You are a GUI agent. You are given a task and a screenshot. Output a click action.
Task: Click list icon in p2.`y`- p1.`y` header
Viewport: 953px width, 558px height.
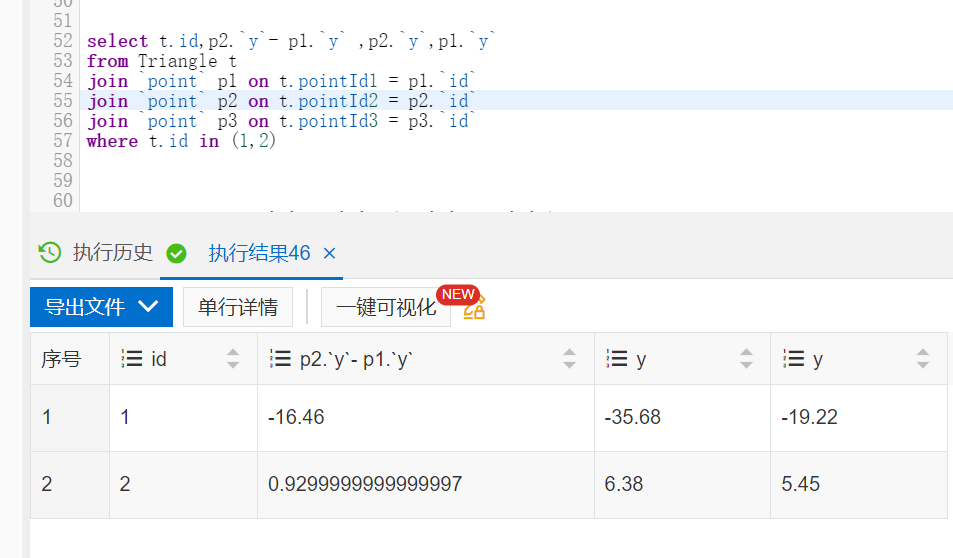(280, 359)
